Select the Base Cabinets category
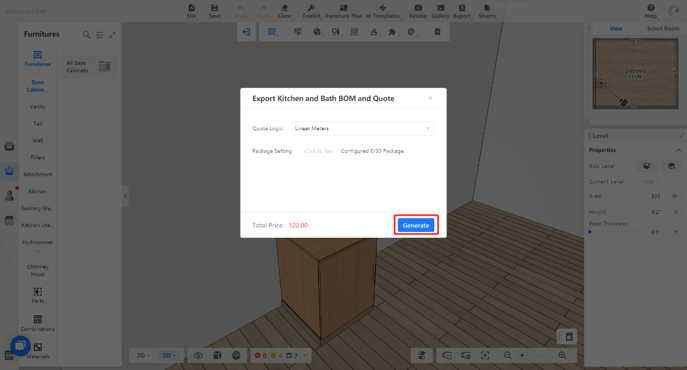Viewport: 687px width, 370px height. (38, 86)
